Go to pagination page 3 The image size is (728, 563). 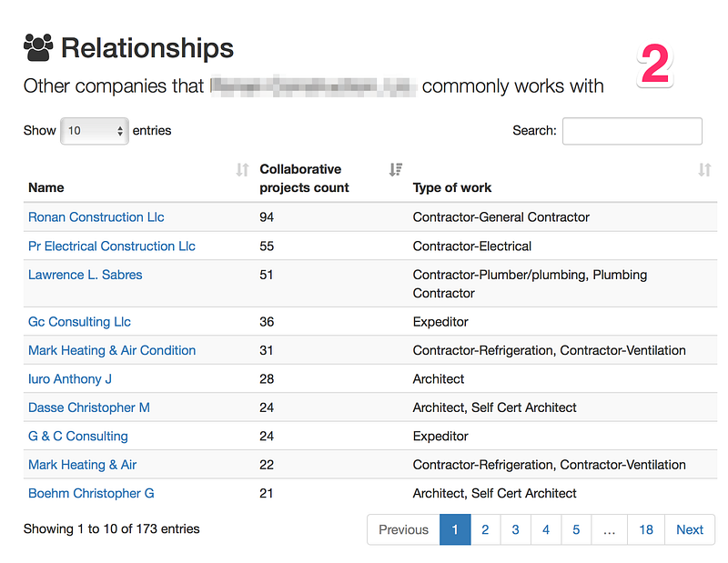(515, 529)
